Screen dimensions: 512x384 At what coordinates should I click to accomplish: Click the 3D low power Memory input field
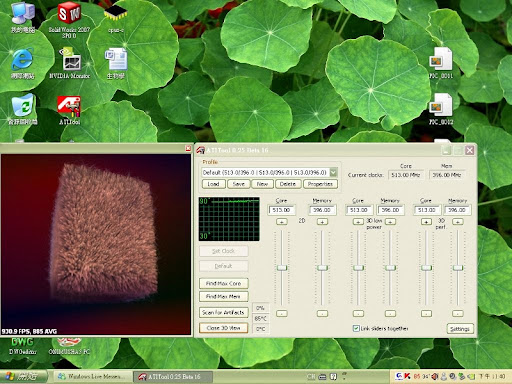point(391,210)
